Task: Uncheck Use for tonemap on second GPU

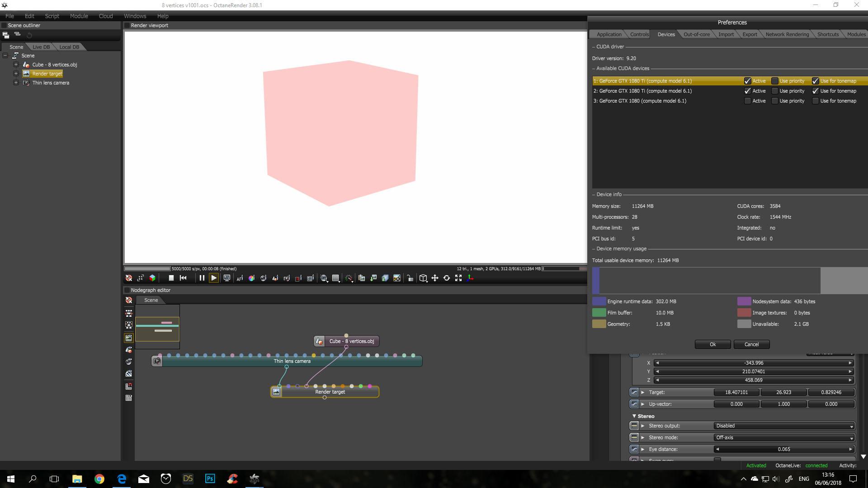Action: point(815,91)
